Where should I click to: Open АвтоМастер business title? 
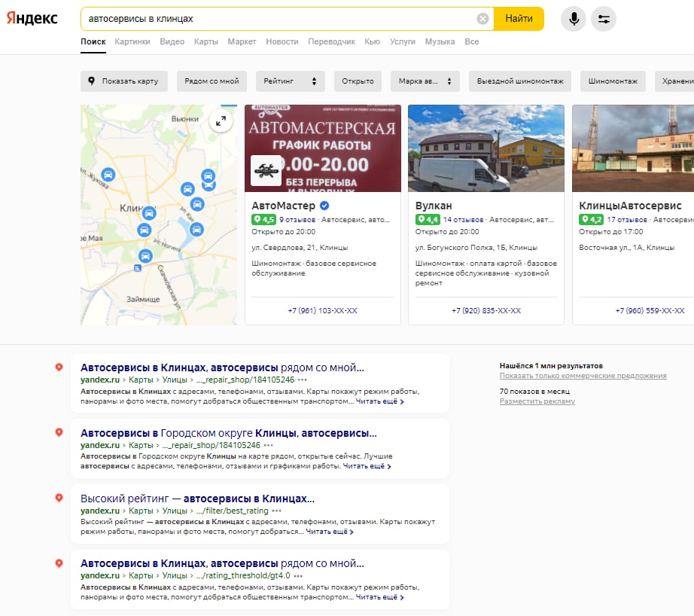[283, 206]
